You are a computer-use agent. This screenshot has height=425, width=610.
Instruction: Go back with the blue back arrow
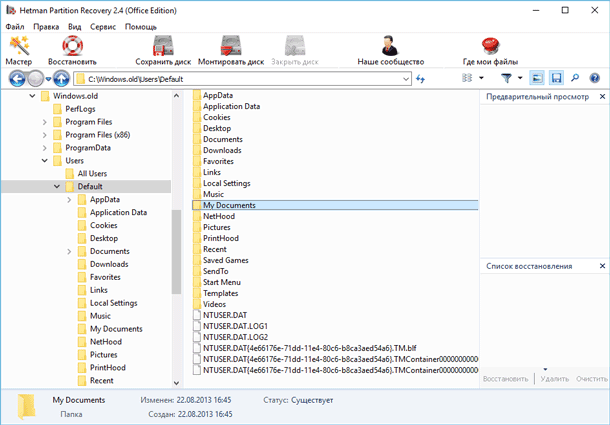click(17, 79)
